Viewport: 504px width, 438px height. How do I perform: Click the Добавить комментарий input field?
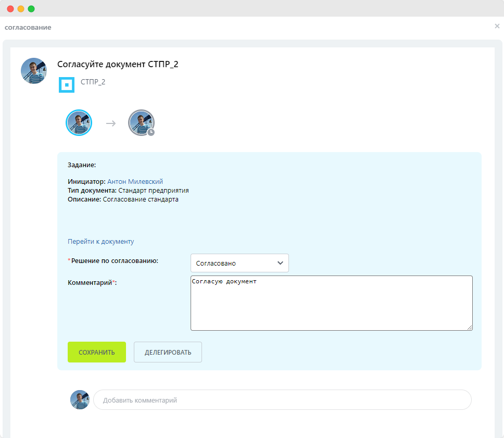(282, 400)
